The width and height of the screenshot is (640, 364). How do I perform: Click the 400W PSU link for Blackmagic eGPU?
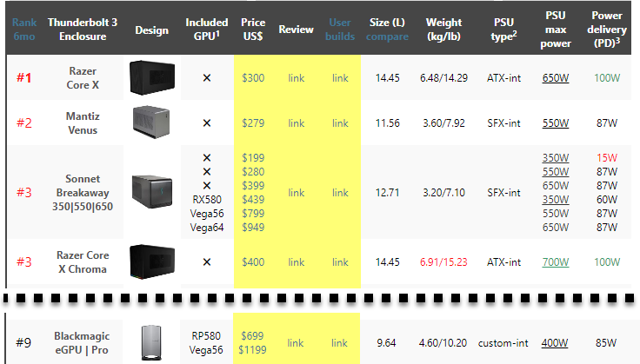pyautogui.click(x=555, y=343)
